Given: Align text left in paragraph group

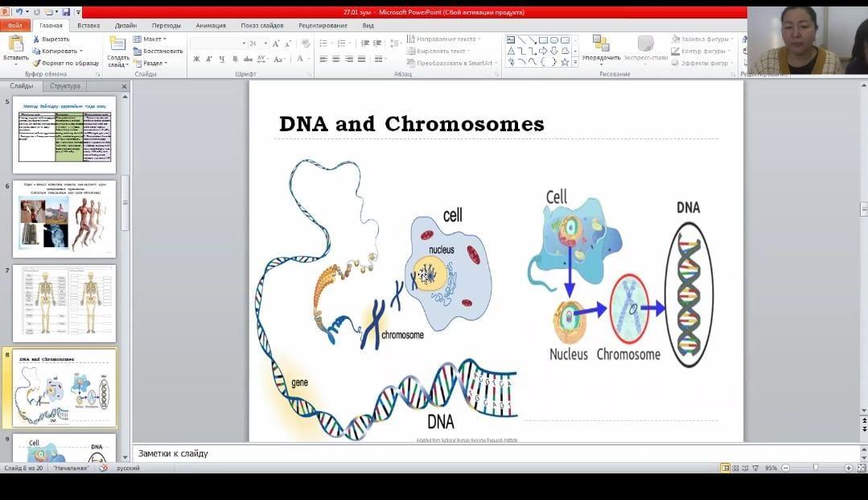Looking at the screenshot, I should 323,59.
